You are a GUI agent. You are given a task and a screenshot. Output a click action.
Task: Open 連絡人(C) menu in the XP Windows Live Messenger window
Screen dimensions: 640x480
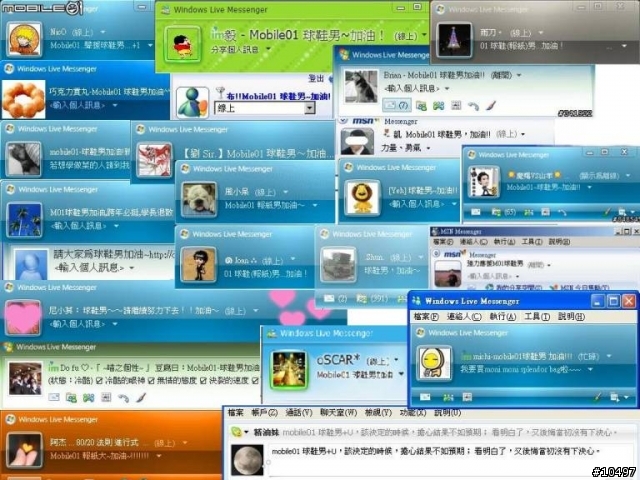[464, 317]
